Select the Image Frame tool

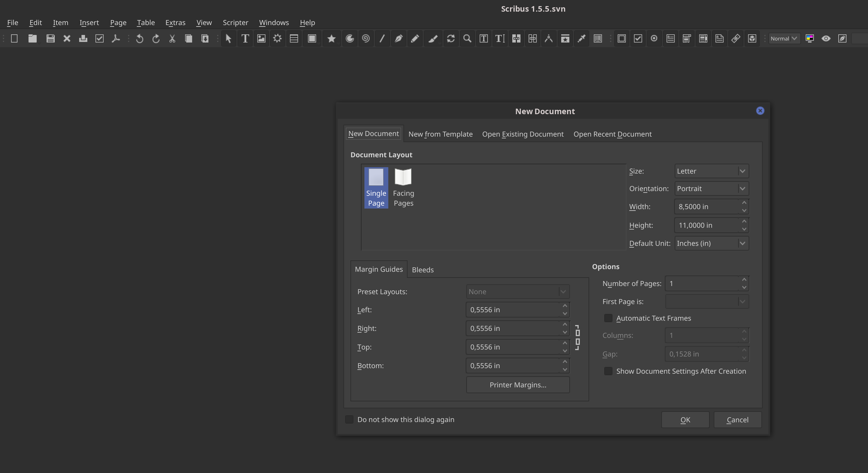261,38
